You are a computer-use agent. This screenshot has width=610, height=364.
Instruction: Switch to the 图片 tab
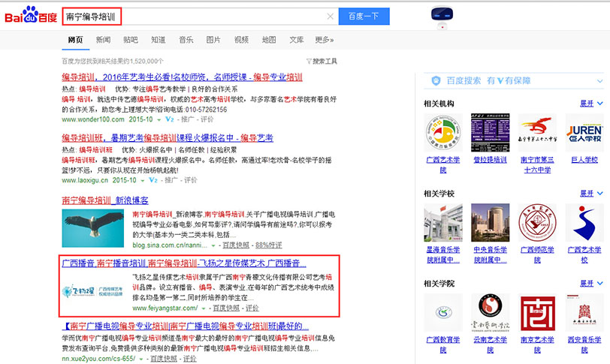[x=213, y=40]
